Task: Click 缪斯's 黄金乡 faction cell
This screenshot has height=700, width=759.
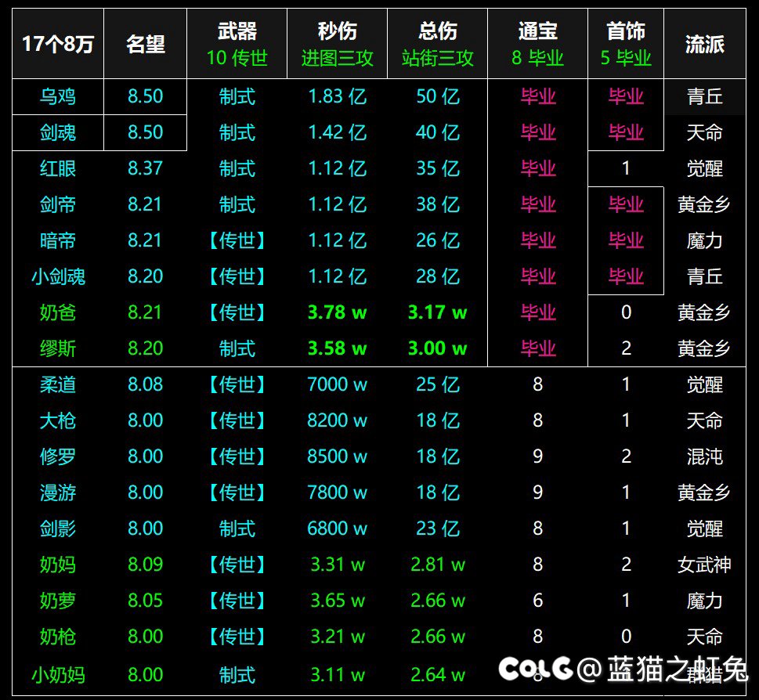Action: pos(704,348)
